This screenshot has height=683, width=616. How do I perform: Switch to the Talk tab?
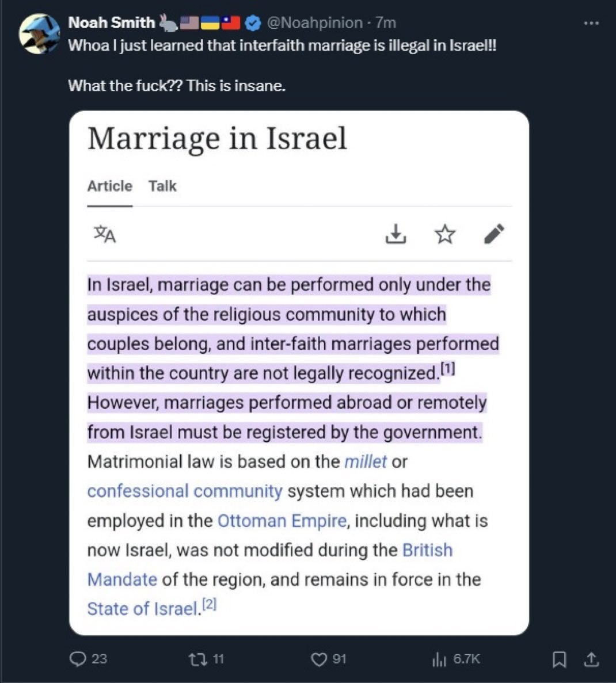162,186
